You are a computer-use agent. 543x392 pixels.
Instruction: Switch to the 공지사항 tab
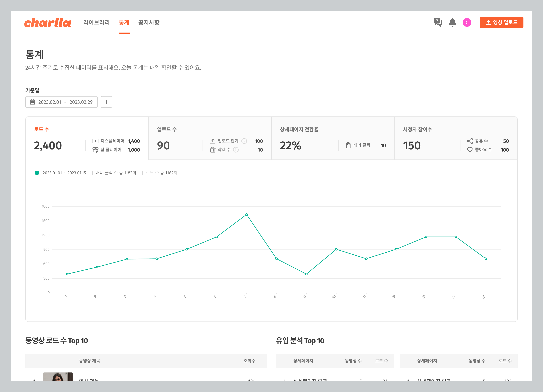click(149, 22)
